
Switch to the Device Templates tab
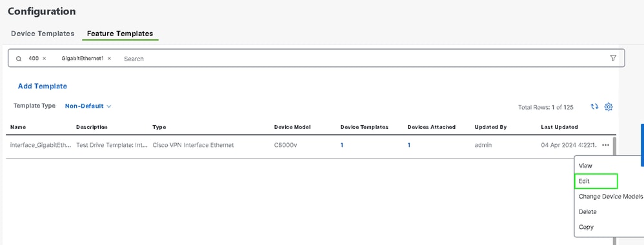(43, 34)
